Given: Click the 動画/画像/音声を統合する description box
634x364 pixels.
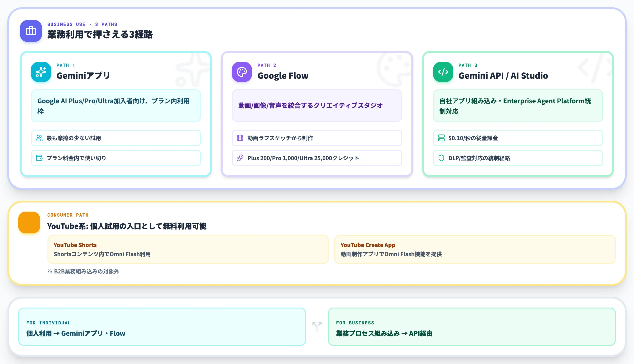Looking at the screenshot, I should click(317, 106).
